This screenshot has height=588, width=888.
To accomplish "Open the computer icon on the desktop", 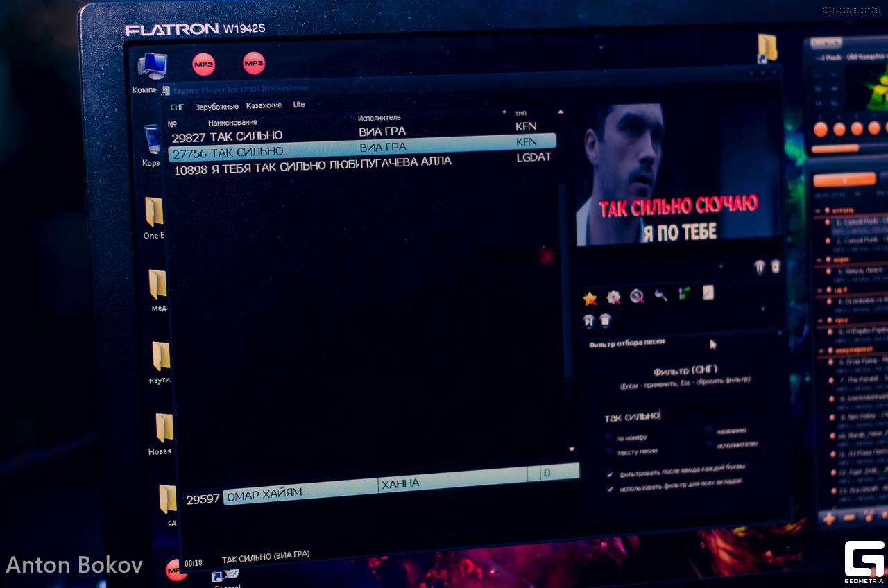I will (151, 67).
